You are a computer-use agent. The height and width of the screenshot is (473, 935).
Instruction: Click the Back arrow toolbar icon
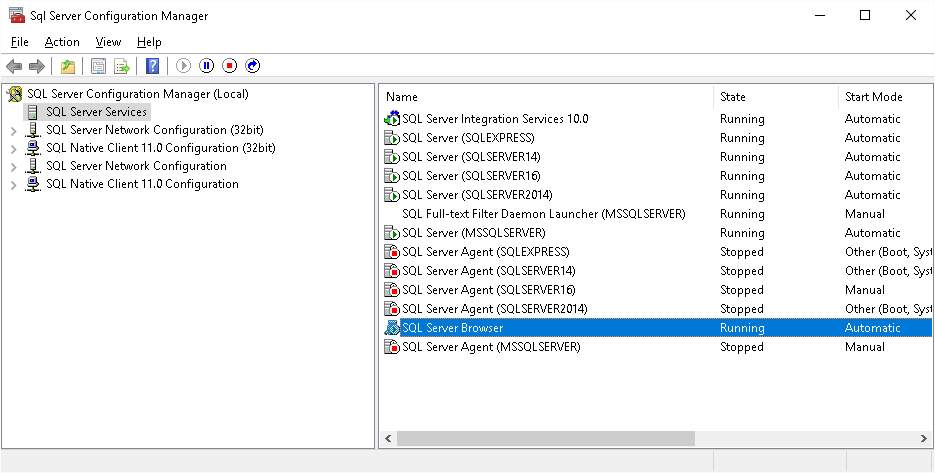point(14,66)
